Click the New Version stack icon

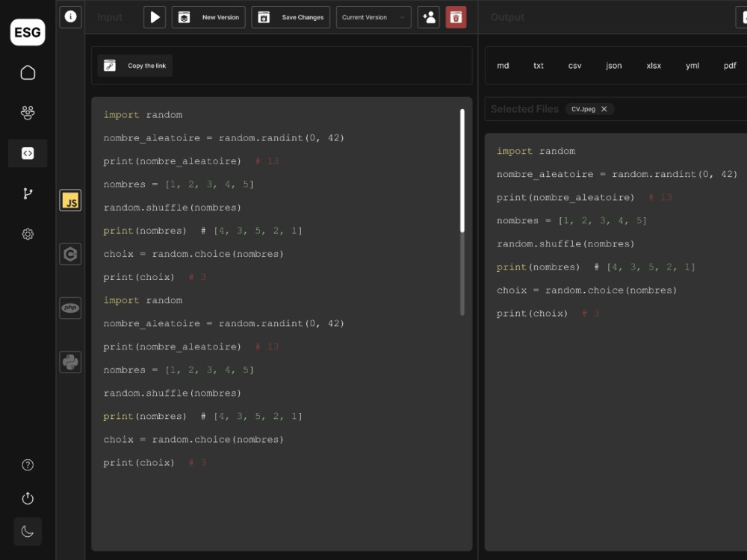184,17
